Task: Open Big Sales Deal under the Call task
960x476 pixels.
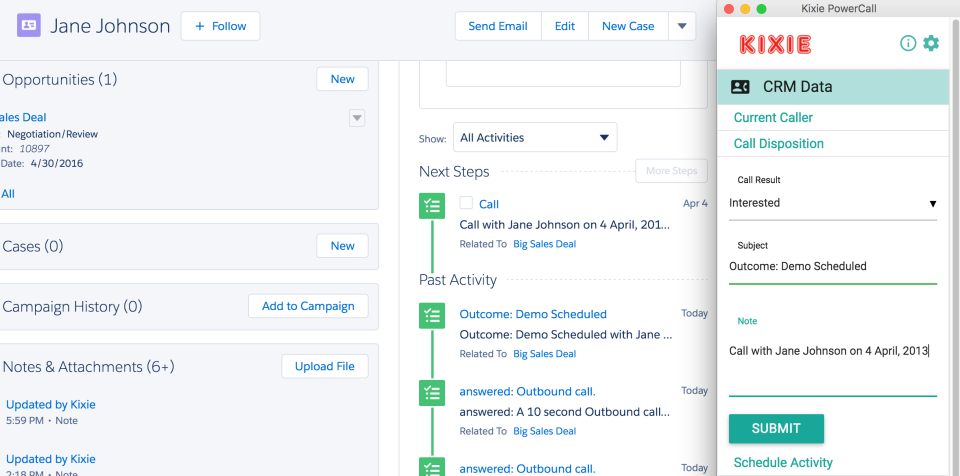Action: point(544,244)
